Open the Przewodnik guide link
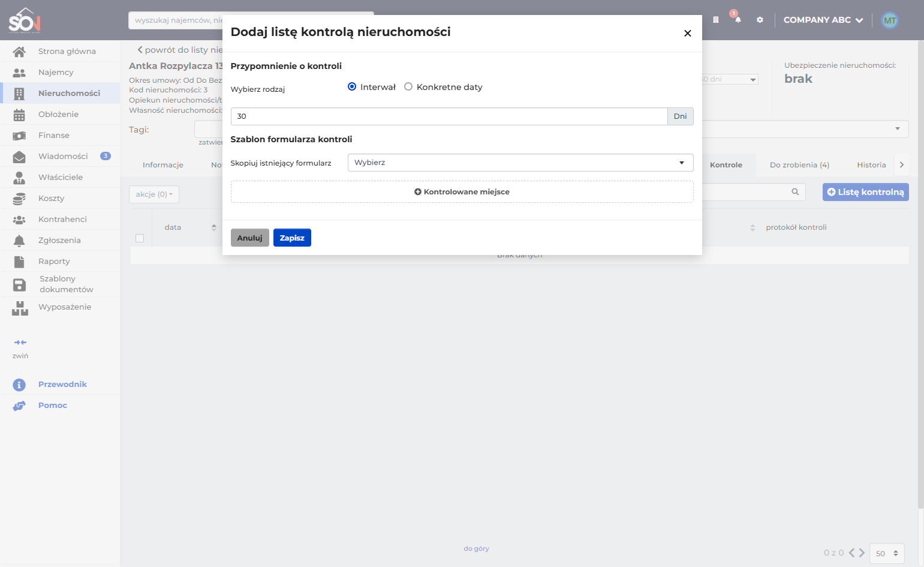Image resolution: width=924 pixels, height=567 pixels. pos(62,385)
